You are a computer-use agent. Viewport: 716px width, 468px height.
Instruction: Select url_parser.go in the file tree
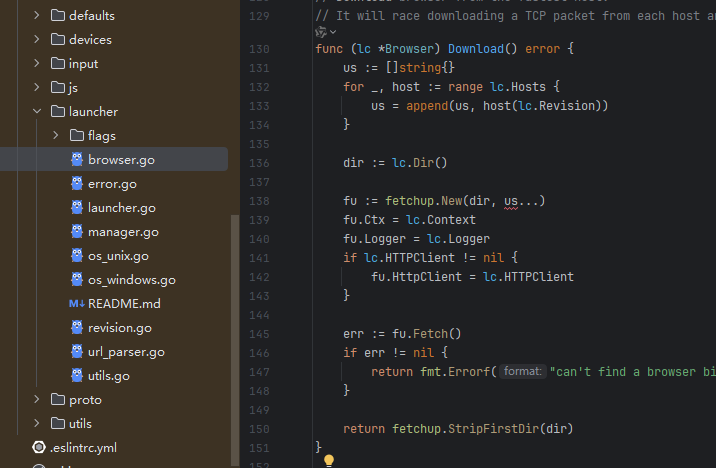click(126, 352)
